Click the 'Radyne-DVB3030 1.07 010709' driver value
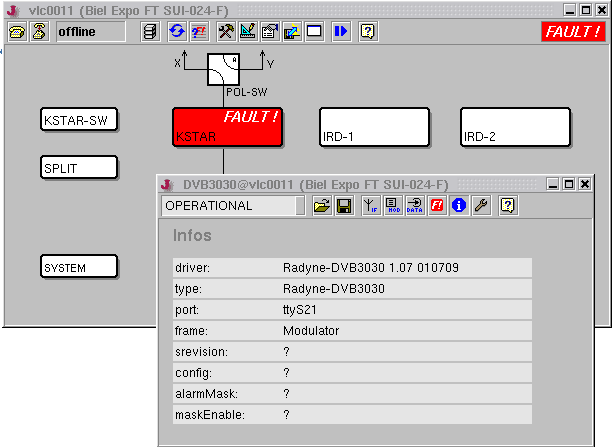612x447 pixels. tap(371, 268)
